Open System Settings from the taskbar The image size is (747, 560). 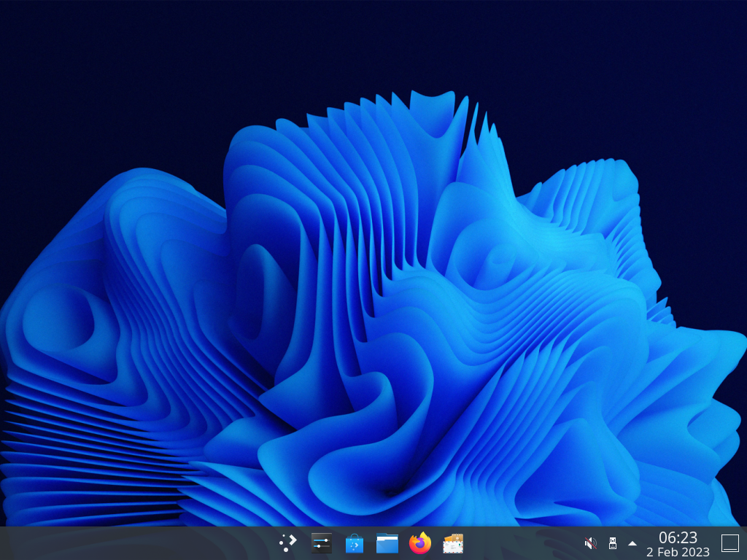tap(322, 543)
